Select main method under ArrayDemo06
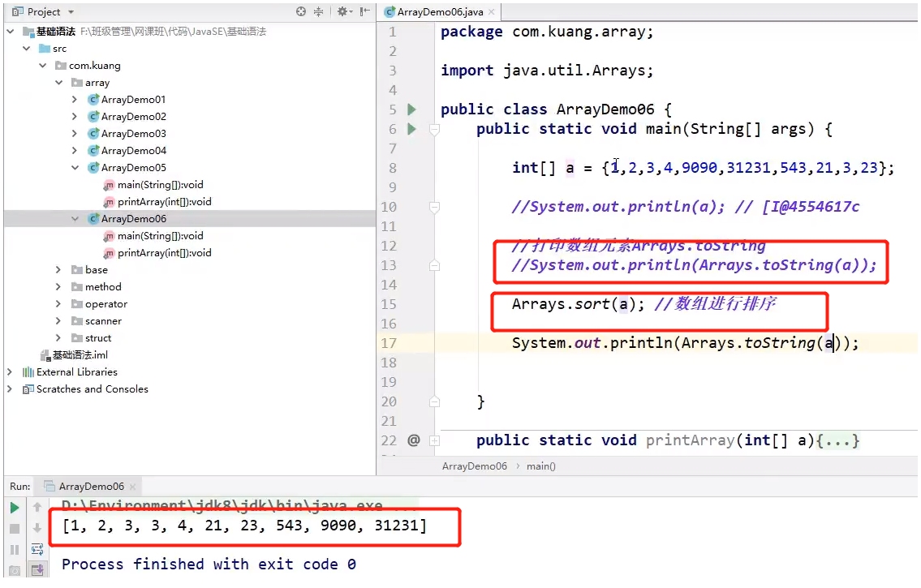Image resolution: width=921 pixels, height=588 pixels. click(161, 235)
